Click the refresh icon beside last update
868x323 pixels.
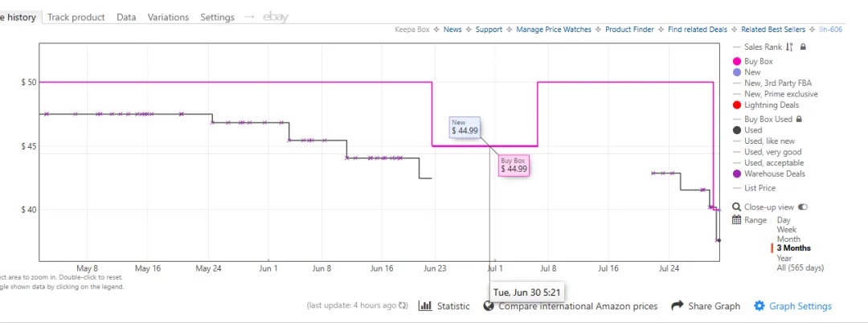[403, 305]
